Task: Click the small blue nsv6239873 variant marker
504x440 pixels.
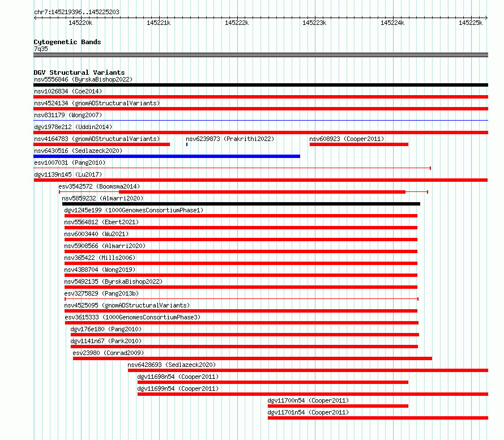Action: pos(187,144)
